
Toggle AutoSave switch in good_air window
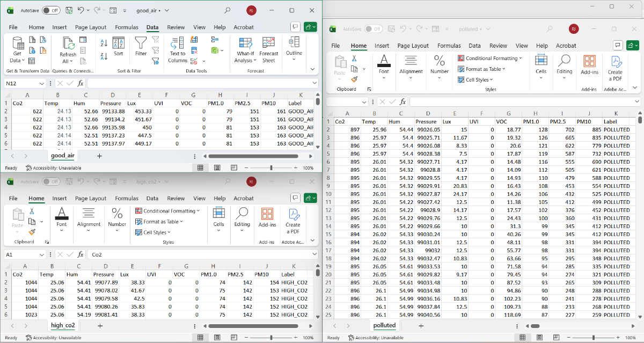click(x=51, y=10)
